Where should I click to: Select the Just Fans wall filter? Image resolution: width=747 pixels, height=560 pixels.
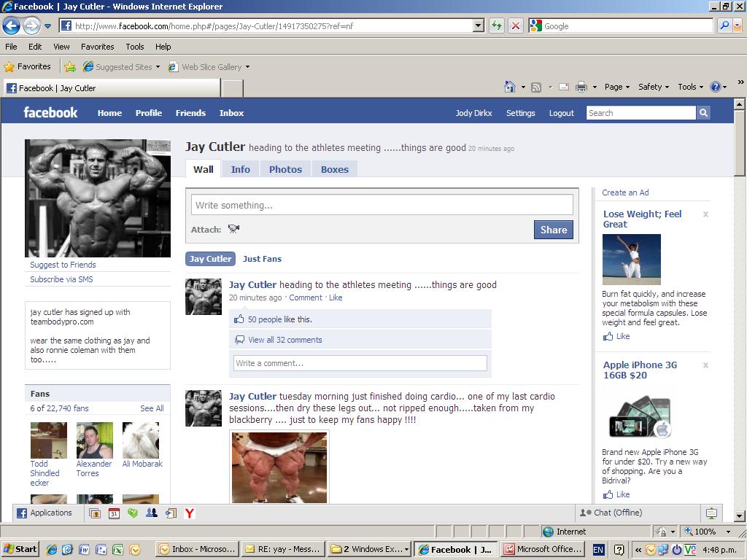point(262,259)
